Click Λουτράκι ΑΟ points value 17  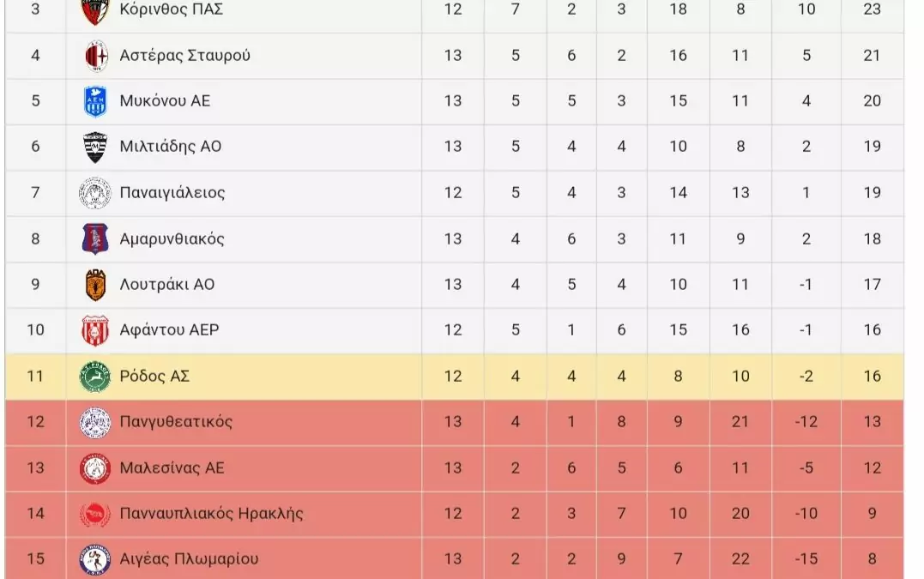pyautogui.click(x=872, y=284)
